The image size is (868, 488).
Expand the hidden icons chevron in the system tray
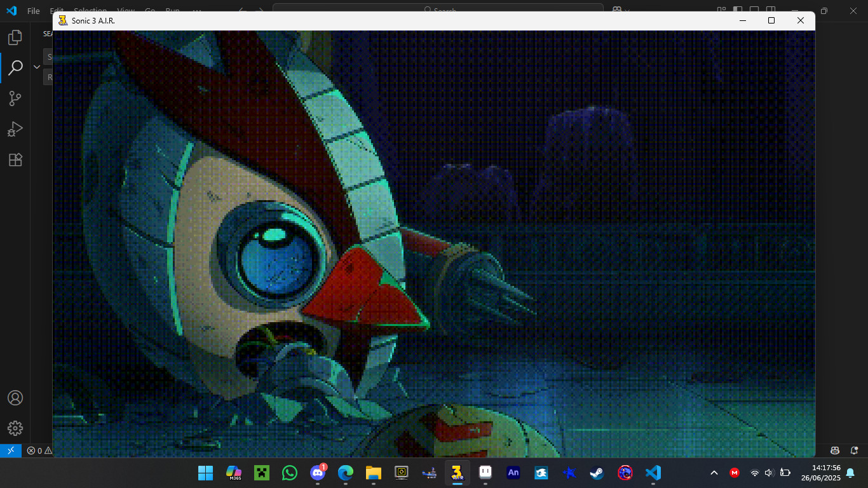point(714,473)
